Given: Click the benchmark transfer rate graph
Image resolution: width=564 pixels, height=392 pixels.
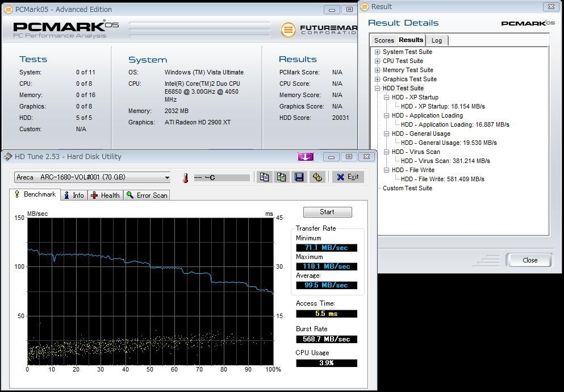Looking at the screenshot, I should (151, 291).
